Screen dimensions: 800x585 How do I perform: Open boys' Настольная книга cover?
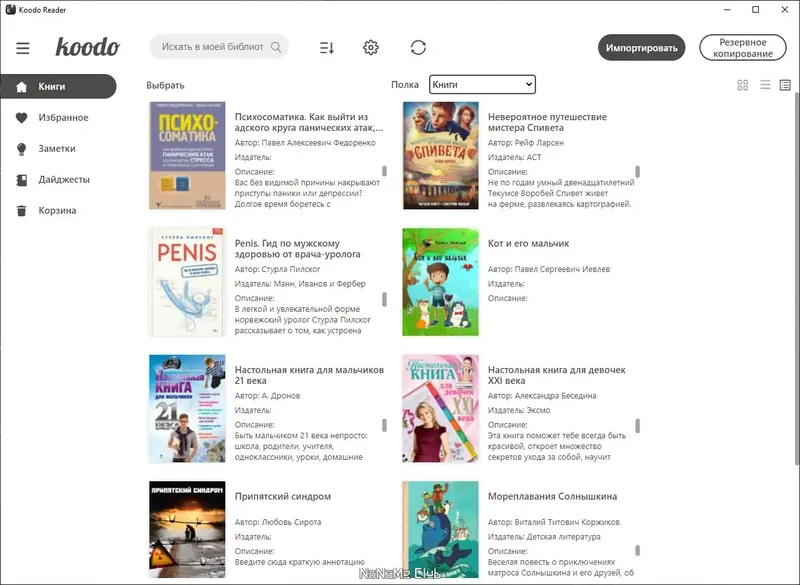(x=187, y=409)
